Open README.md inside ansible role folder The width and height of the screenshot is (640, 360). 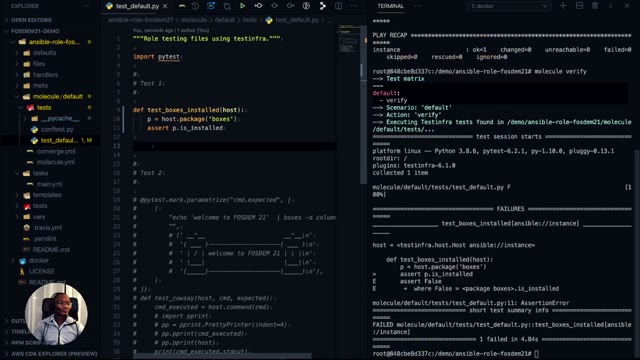point(51,249)
